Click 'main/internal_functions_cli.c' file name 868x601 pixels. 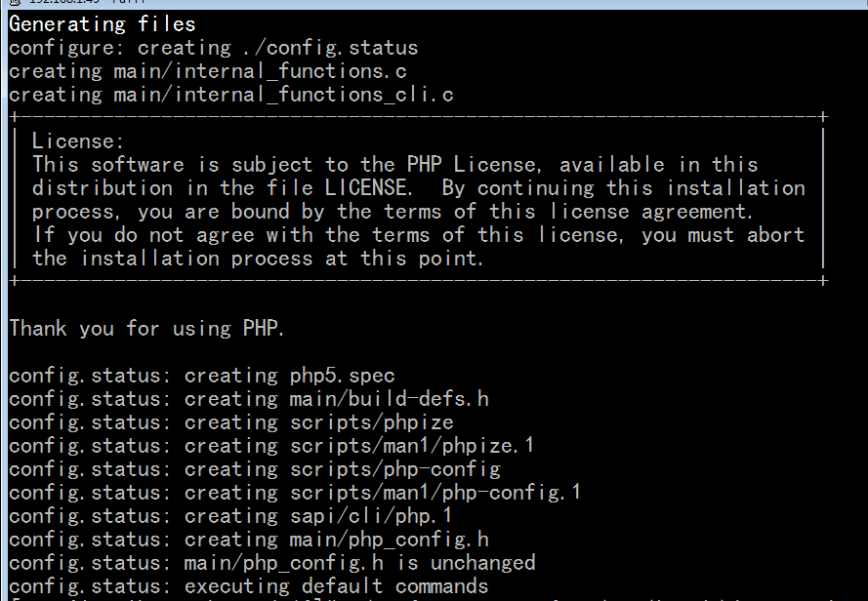click(283, 95)
